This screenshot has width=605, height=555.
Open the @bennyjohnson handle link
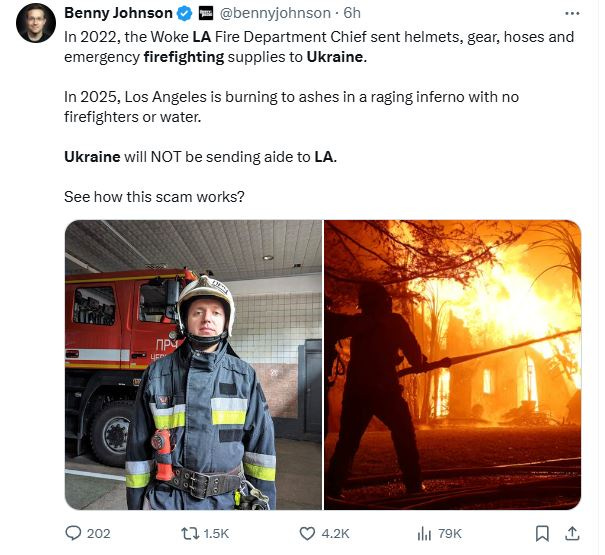point(275,13)
